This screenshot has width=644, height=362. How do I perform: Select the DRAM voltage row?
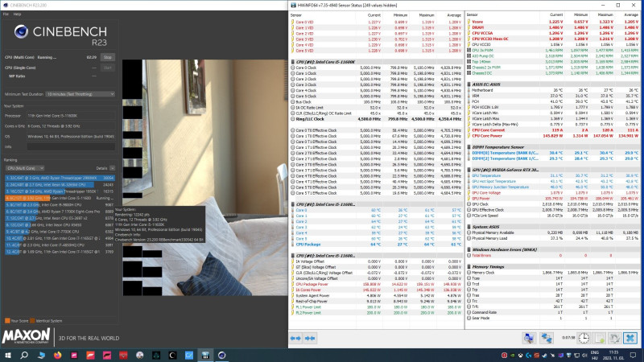click(553, 27)
